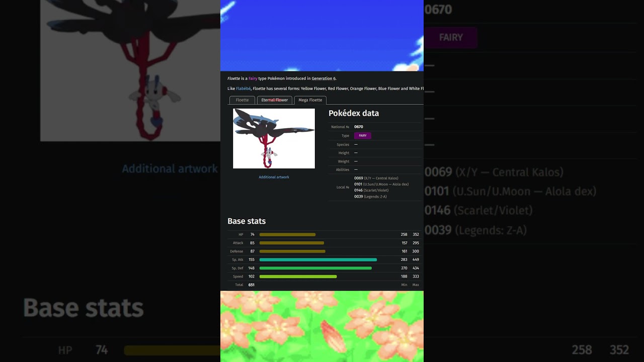
Task: Follow the Fairy type link in the intro sentence
Action: tap(253, 78)
